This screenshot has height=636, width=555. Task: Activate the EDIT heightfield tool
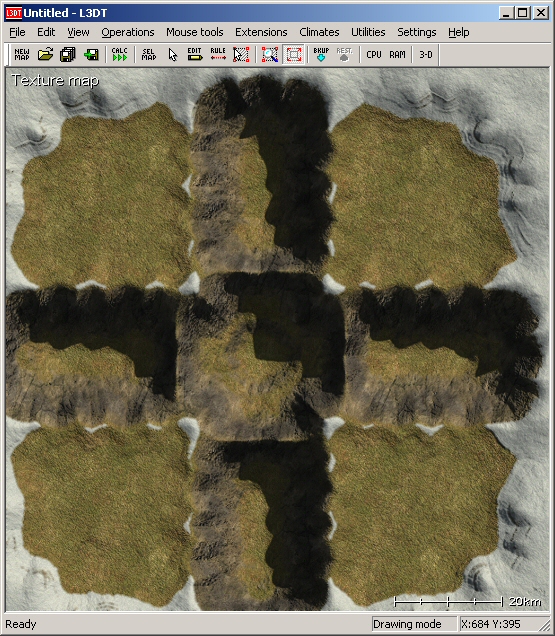tap(195, 54)
